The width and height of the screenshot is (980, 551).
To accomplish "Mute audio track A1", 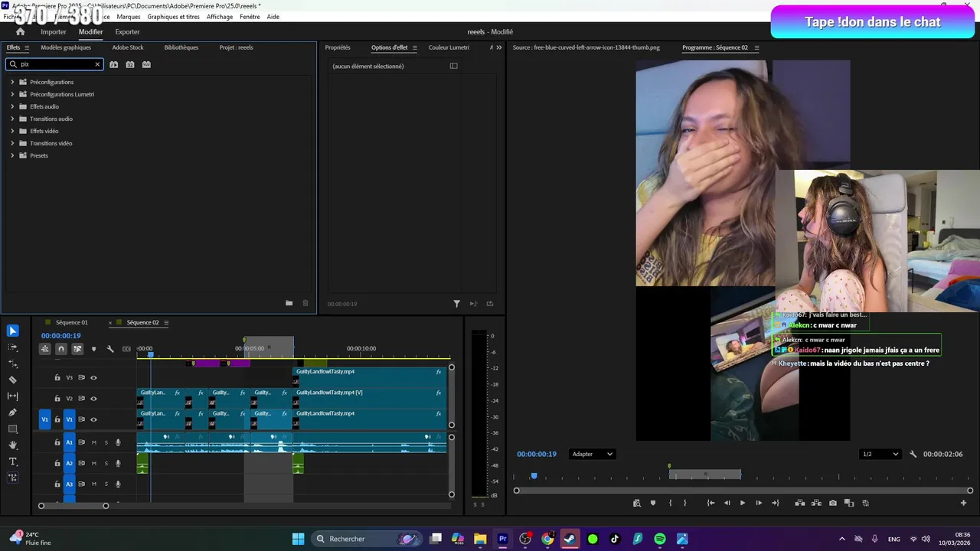I will (x=94, y=442).
